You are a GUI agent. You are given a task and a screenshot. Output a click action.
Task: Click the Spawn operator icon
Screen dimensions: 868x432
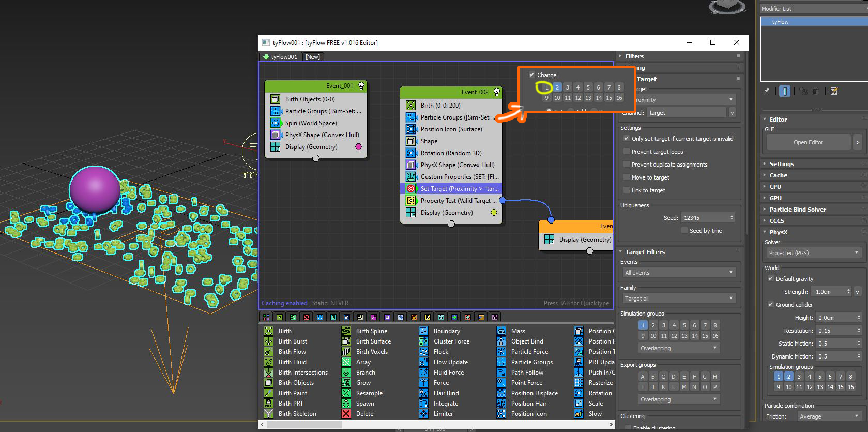(346, 404)
